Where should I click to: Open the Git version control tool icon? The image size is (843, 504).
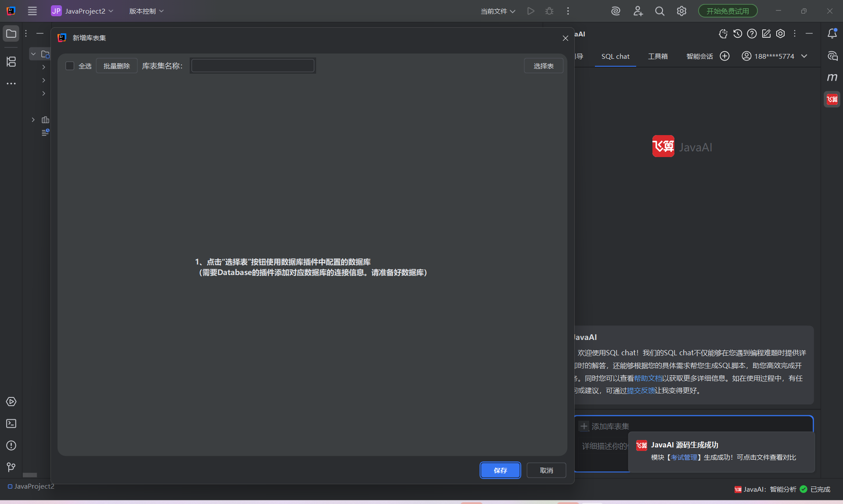11,468
